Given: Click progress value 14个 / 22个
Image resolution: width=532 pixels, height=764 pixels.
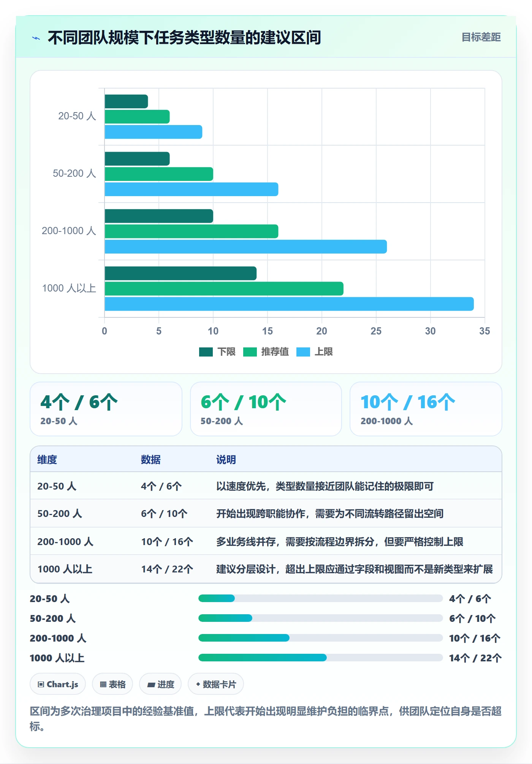Looking at the screenshot, I should pos(475,658).
